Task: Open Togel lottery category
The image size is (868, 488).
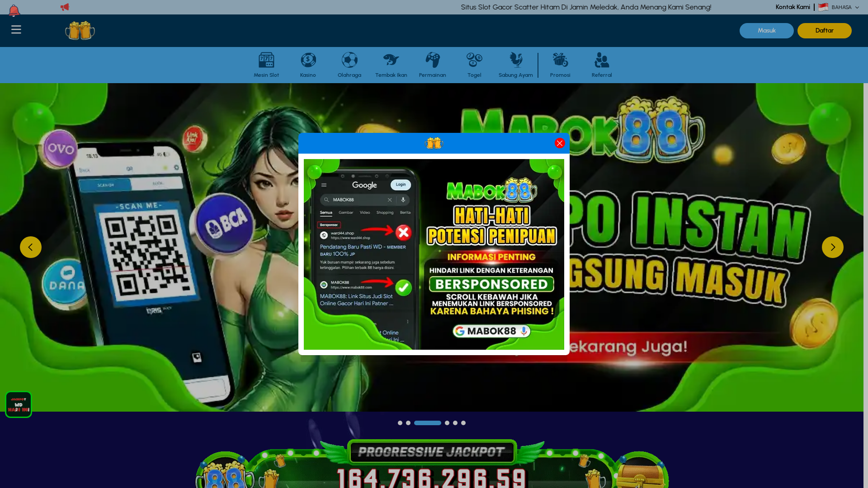Action: pyautogui.click(x=474, y=65)
